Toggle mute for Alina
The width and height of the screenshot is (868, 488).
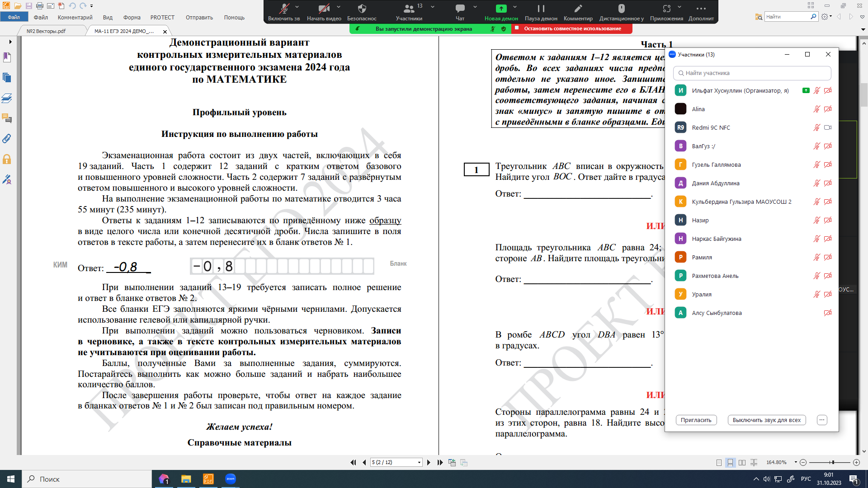(816, 109)
